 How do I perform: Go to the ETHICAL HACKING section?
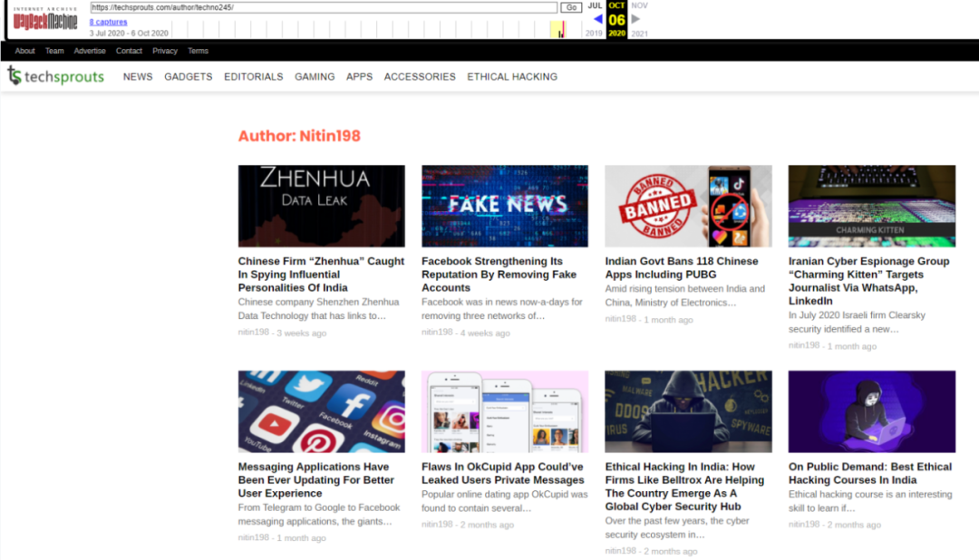point(512,77)
